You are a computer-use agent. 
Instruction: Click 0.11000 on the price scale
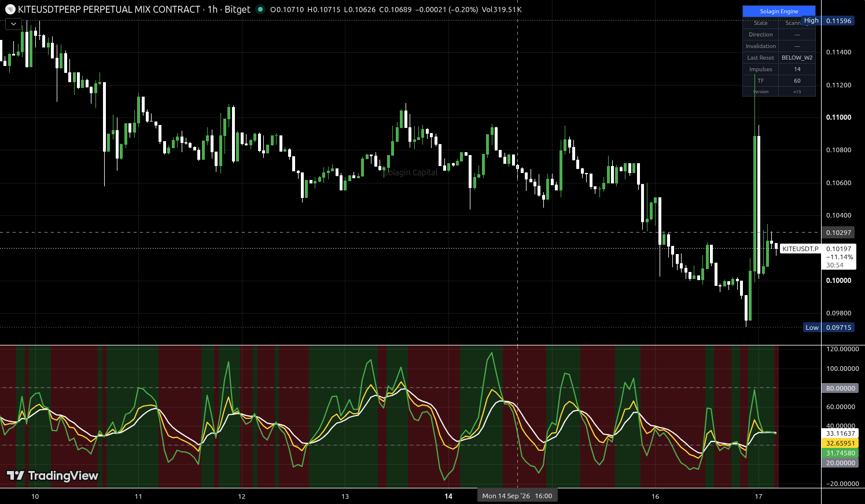838,117
